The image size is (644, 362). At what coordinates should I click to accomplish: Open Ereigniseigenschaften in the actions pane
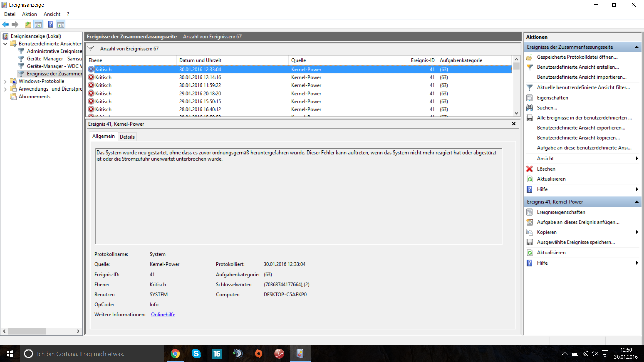coord(561,212)
